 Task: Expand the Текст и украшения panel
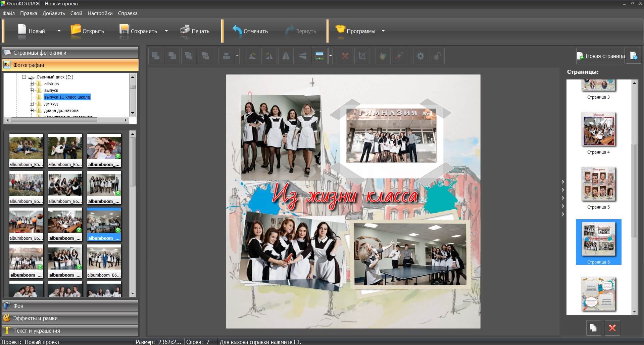[70, 331]
